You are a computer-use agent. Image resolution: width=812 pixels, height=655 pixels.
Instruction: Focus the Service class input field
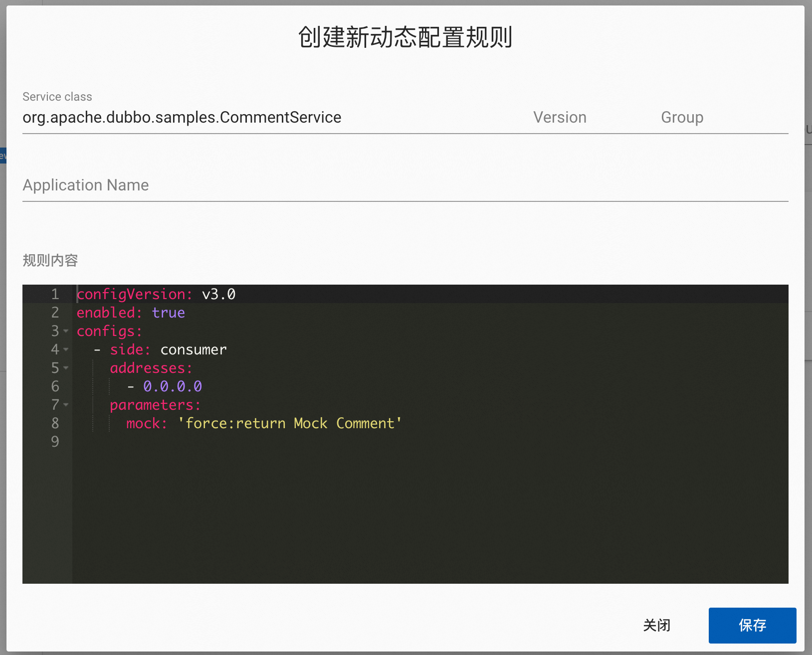tap(200, 117)
